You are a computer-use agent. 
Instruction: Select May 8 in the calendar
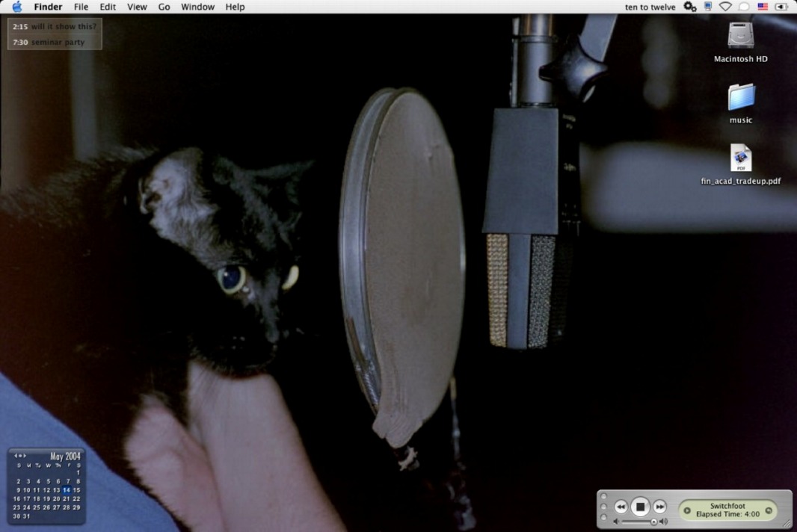tap(79, 481)
